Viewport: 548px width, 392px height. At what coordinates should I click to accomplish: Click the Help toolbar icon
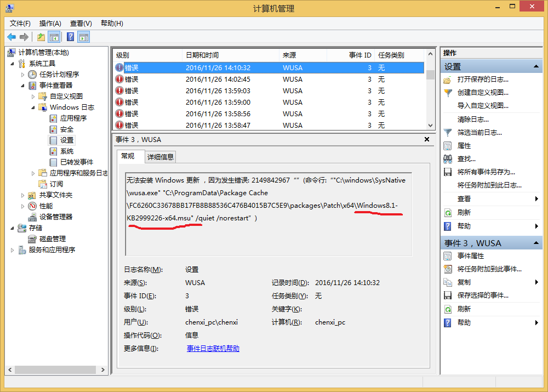(x=70, y=37)
